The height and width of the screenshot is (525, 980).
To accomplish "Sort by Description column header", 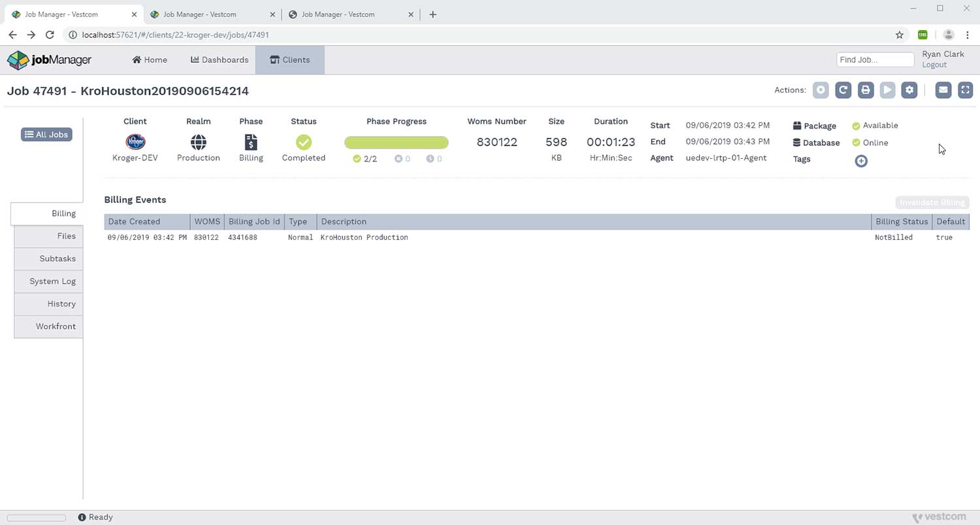I will point(594,222).
